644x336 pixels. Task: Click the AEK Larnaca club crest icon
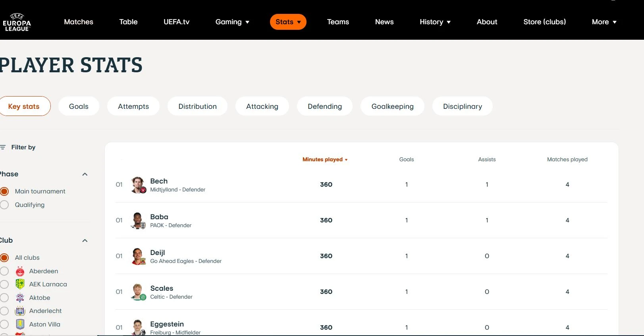(x=20, y=284)
